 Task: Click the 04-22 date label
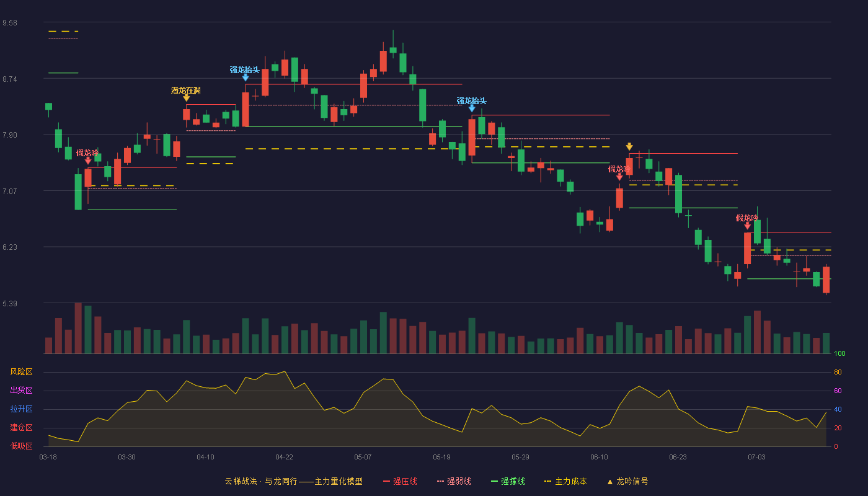click(284, 457)
